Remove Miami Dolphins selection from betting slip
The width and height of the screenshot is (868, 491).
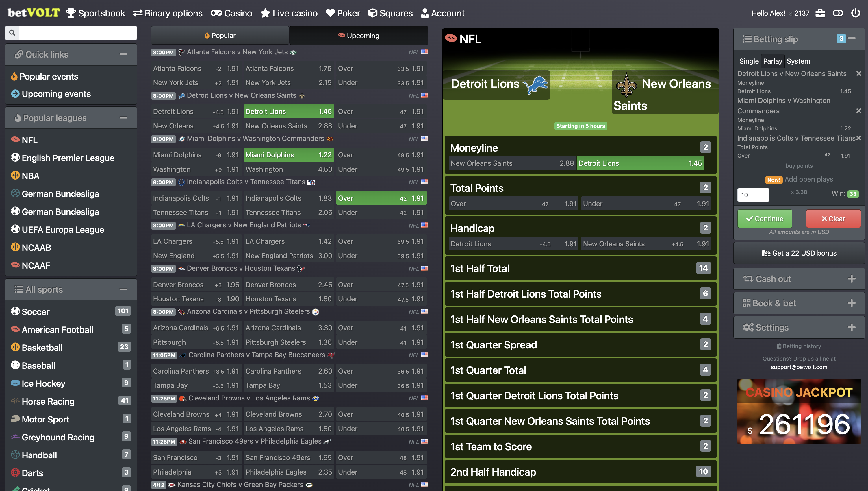858,110
